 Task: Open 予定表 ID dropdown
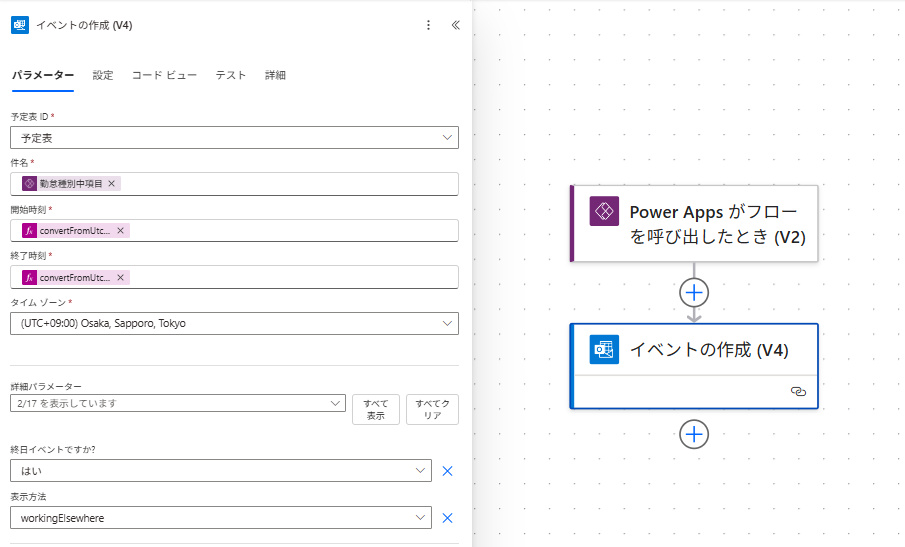coord(234,138)
